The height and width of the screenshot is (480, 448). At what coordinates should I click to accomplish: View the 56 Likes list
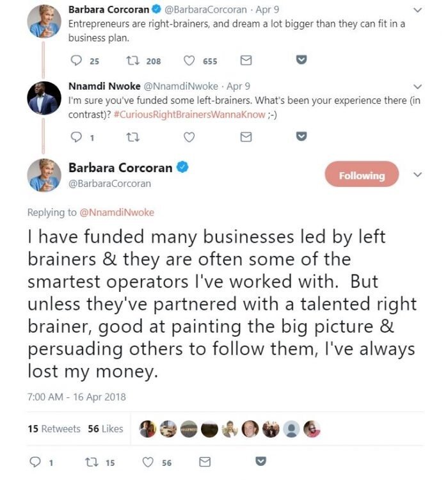click(106, 429)
